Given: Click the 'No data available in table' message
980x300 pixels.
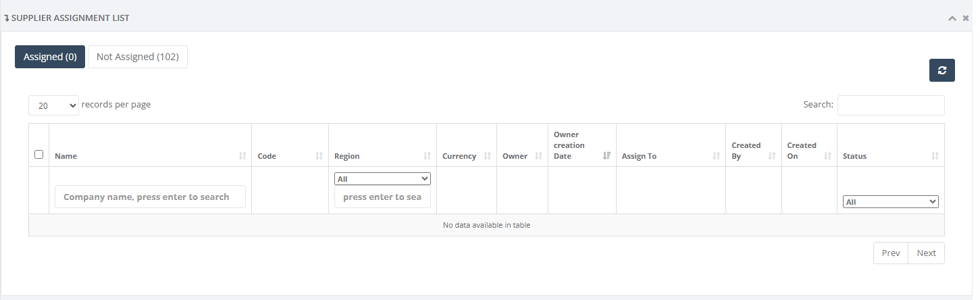Looking at the screenshot, I should click(x=486, y=225).
